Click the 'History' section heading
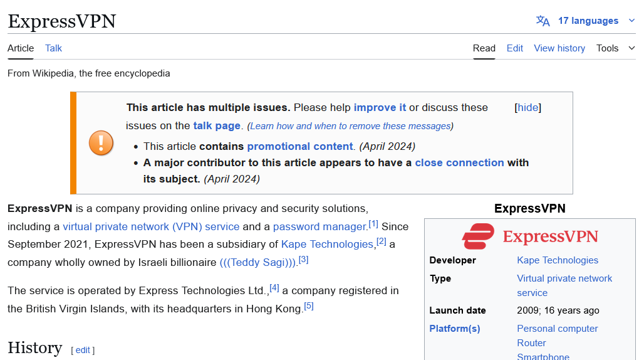The width and height of the screenshot is (644, 360). point(35,347)
